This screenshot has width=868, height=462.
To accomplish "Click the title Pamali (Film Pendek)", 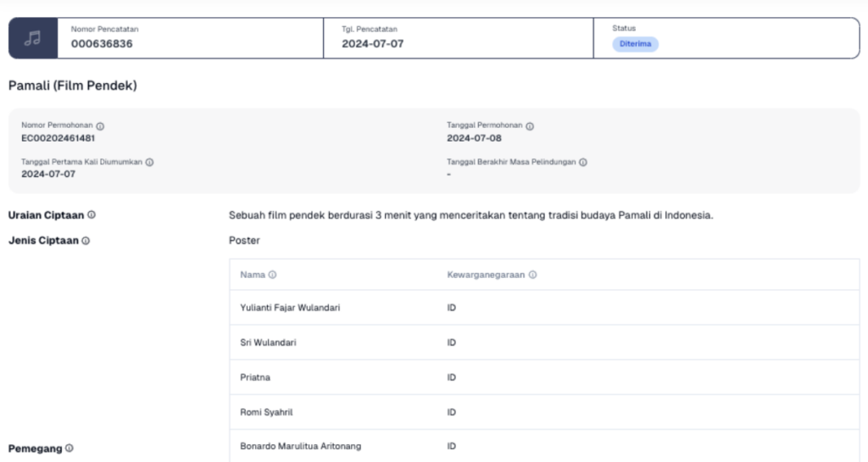I will (x=73, y=86).
